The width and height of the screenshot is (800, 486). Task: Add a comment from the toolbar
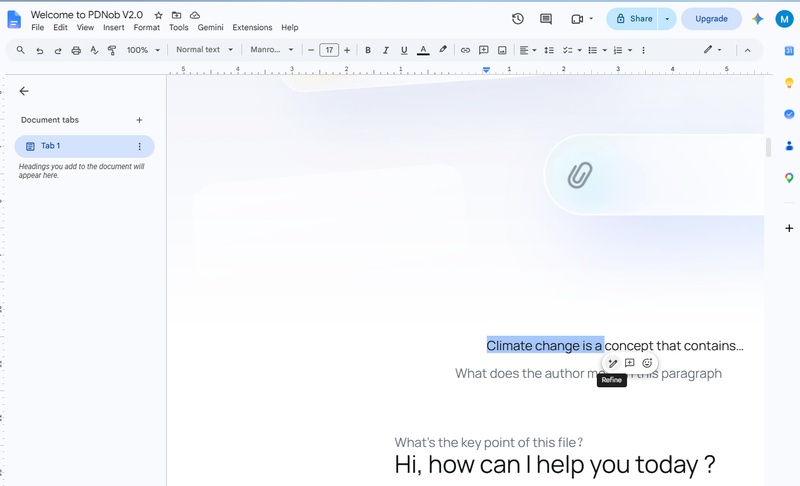[x=484, y=50]
